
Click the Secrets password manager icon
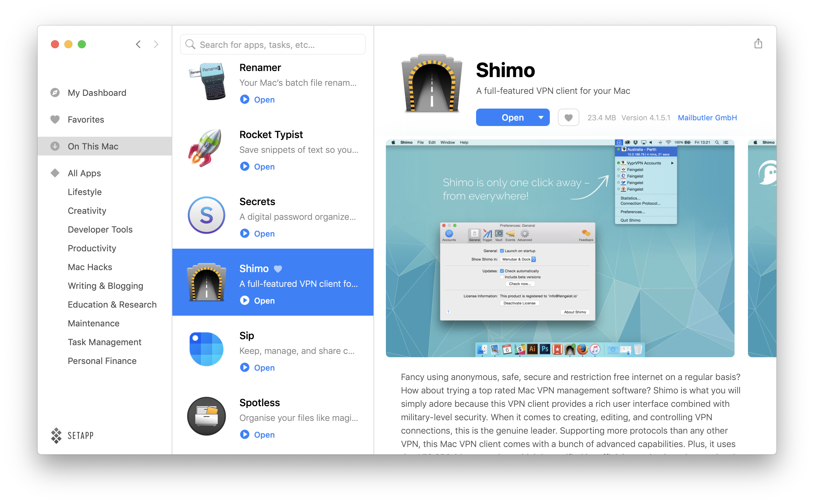[207, 216]
